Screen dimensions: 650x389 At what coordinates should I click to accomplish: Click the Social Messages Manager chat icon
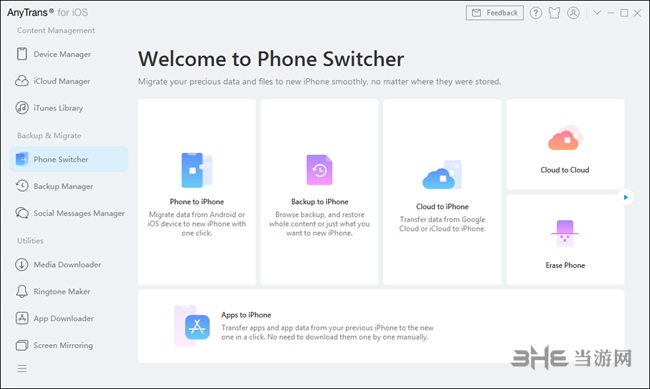click(x=22, y=213)
